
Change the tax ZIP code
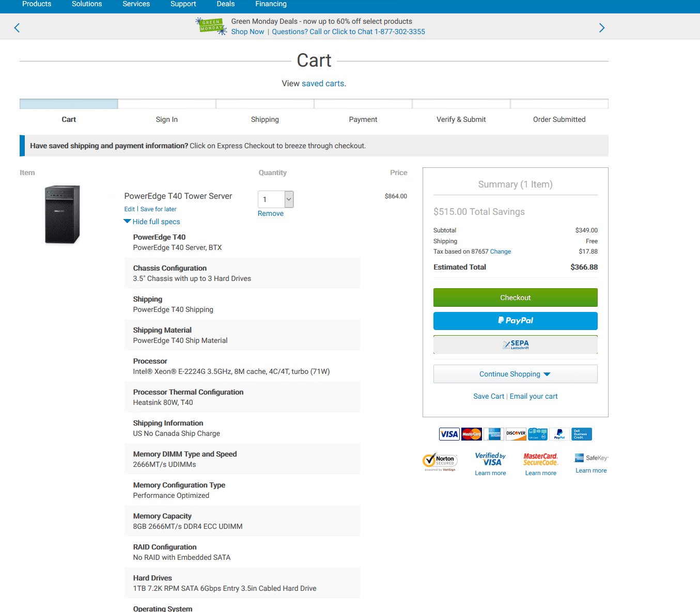pyautogui.click(x=501, y=252)
